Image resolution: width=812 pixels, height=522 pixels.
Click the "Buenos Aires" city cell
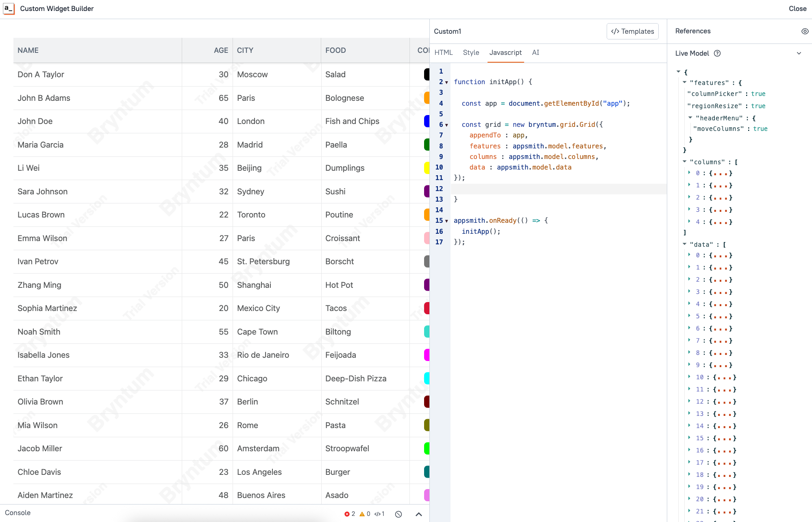click(x=277, y=495)
